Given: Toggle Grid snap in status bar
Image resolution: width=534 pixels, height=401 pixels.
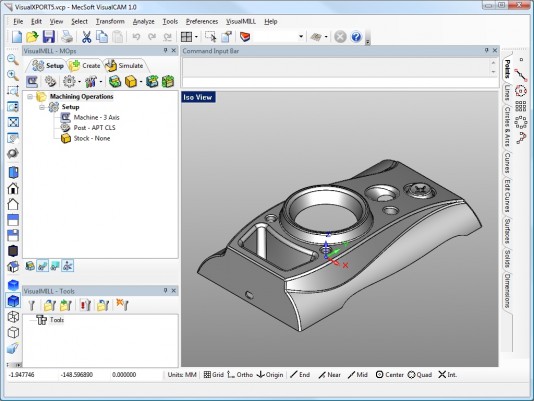Looking at the screenshot, I should coord(214,375).
